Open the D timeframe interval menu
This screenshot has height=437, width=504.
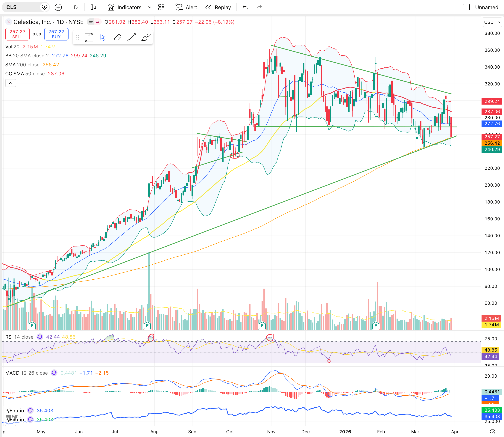coord(76,7)
